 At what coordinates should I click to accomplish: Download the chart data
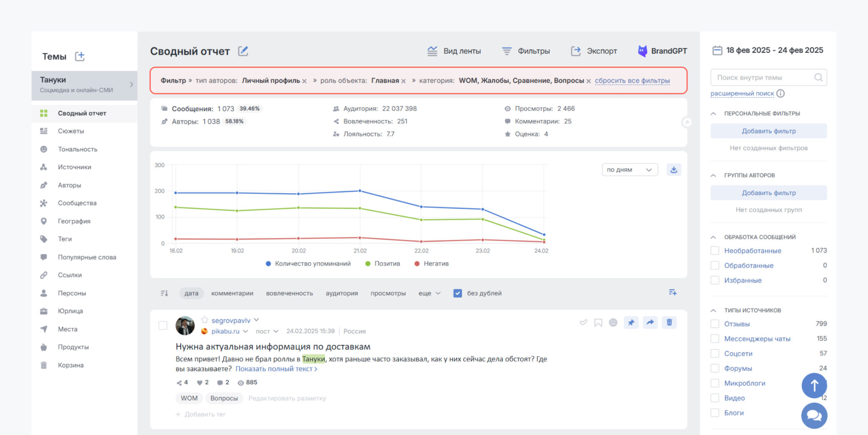point(674,170)
